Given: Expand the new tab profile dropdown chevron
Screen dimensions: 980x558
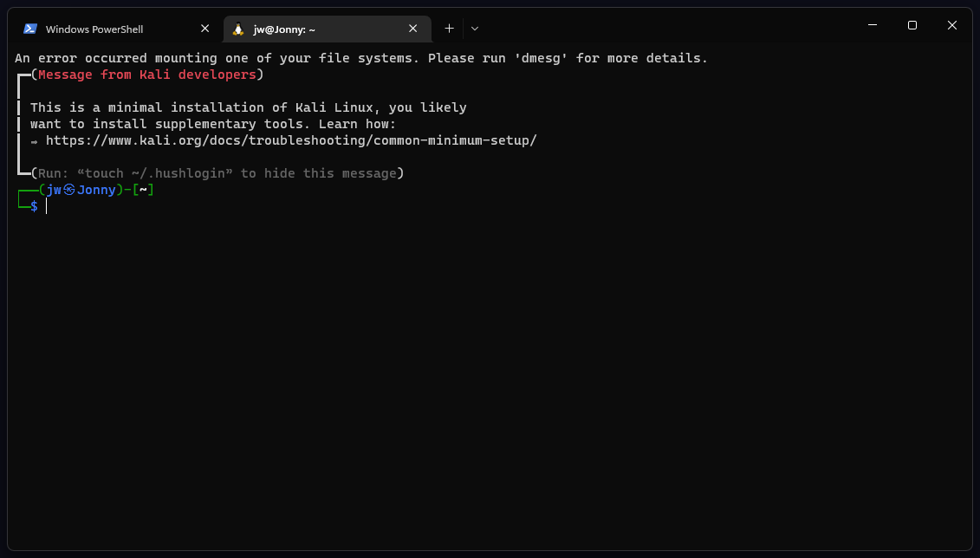Looking at the screenshot, I should (x=475, y=29).
